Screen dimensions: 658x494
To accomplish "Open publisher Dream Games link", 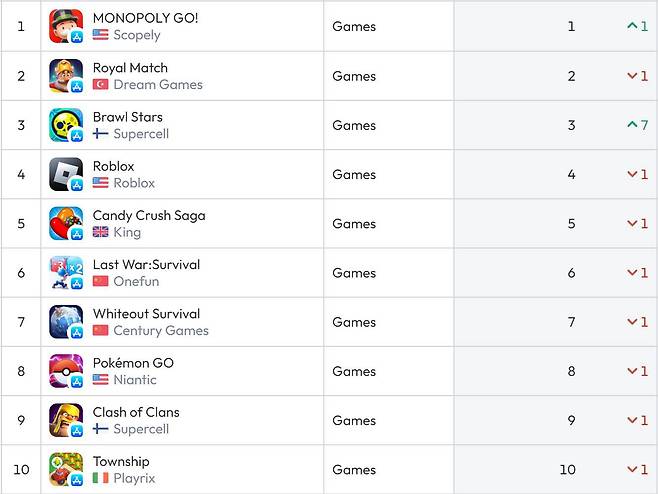I will click(x=157, y=85).
